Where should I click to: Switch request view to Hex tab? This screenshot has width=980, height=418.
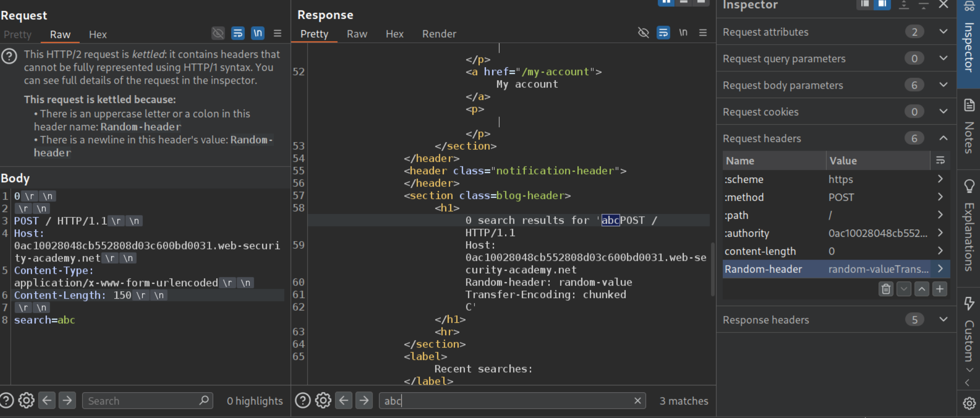(97, 35)
